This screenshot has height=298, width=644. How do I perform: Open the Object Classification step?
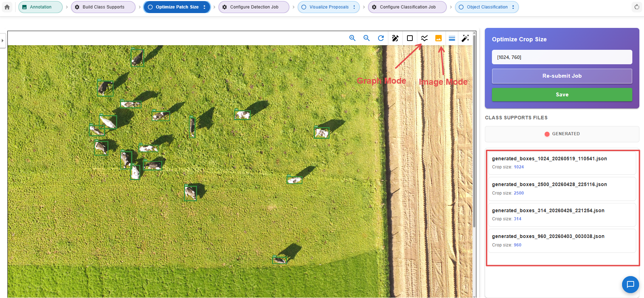tap(487, 7)
